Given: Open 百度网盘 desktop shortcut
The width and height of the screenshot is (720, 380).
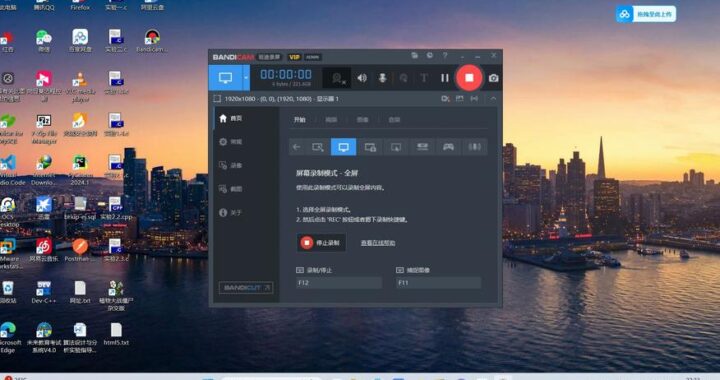Looking at the screenshot, I should click(80, 41).
